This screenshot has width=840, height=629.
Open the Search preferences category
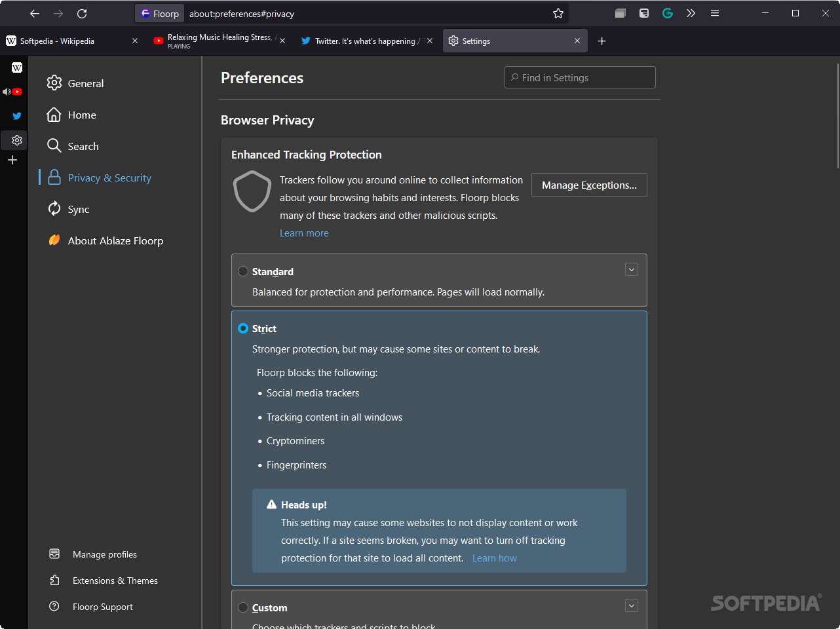(x=73, y=146)
